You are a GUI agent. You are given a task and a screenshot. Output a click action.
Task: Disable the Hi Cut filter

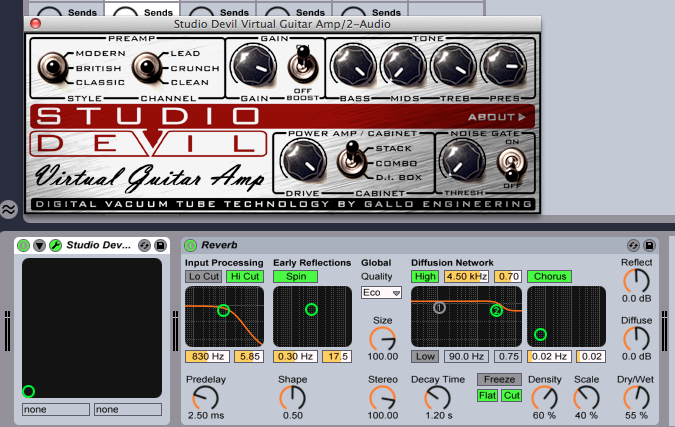(245, 276)
